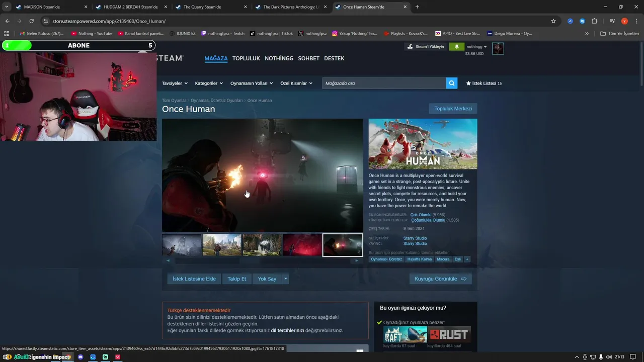This screenshot has width=644, height=362.
Task: Open a new tab with plus icon
Action: coord(417,7)
